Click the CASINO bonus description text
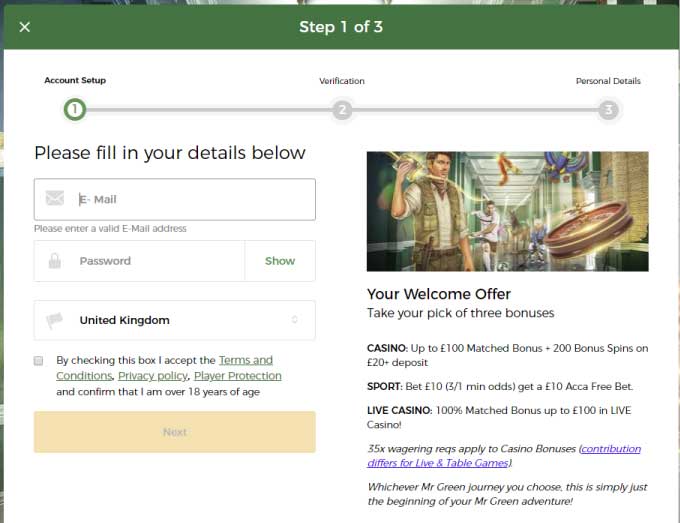 507,355
